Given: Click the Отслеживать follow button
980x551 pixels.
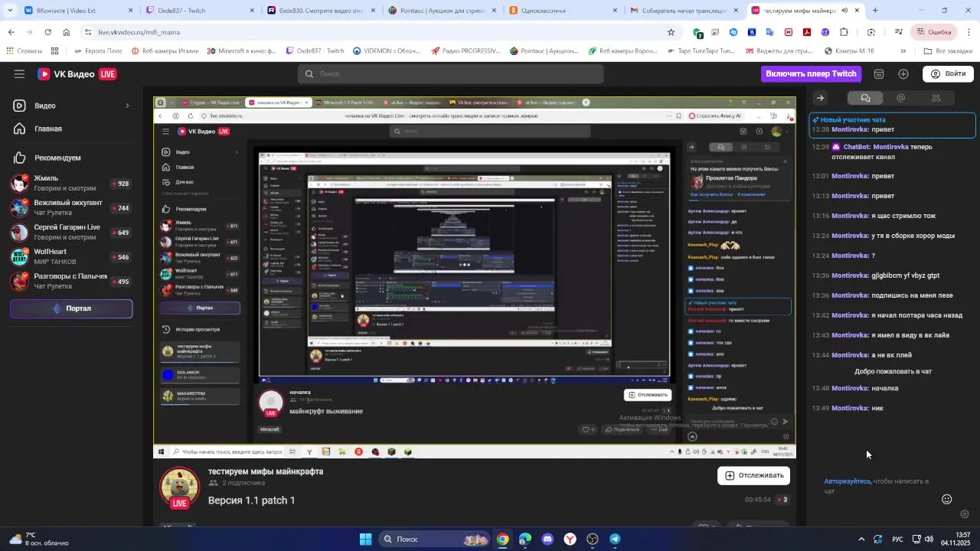Looking at the screenshot, I should click(753, 475).
